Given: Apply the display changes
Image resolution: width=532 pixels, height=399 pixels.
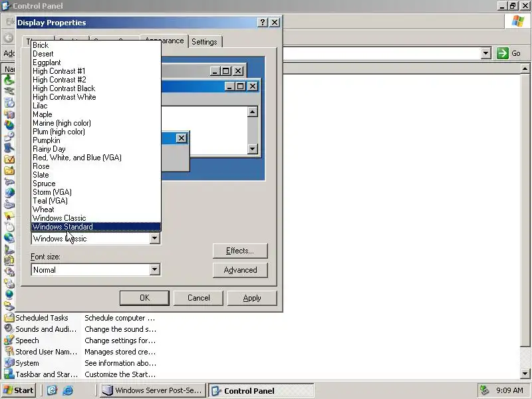Looking at the screenshot, I should [x=252, y=298].
